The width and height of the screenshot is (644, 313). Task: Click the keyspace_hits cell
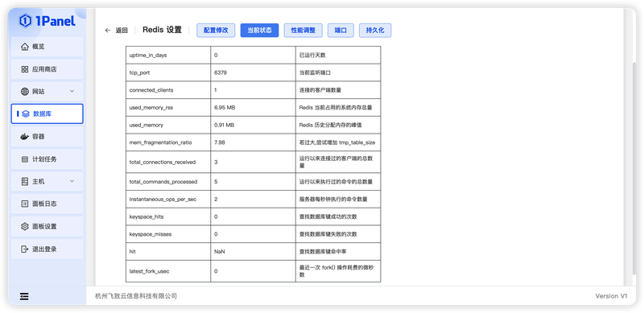168,216
